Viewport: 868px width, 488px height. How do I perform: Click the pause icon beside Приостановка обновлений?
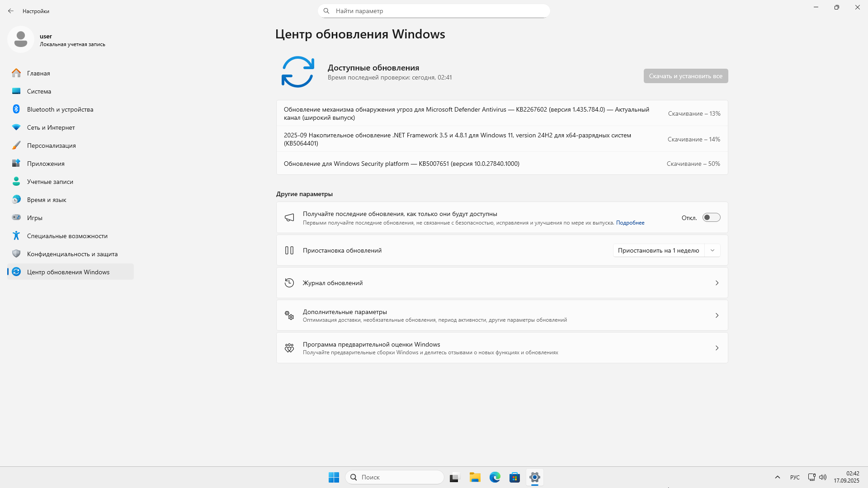289,250
